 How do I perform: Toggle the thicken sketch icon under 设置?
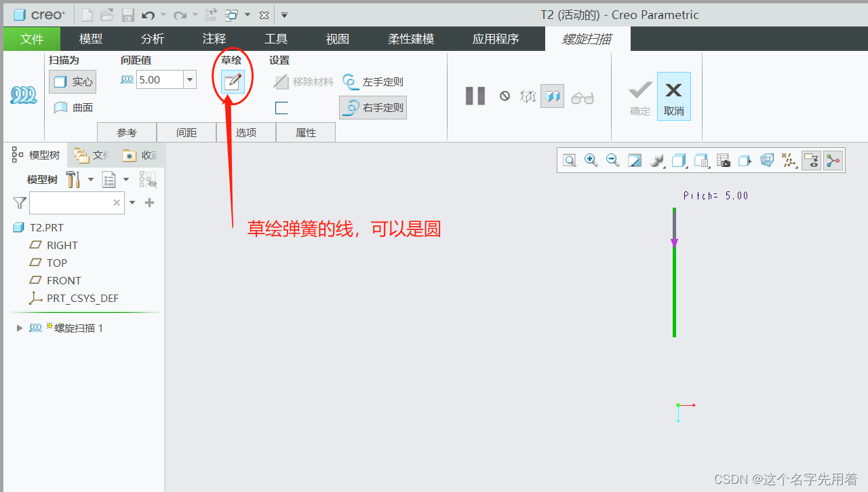pos(281,108)
